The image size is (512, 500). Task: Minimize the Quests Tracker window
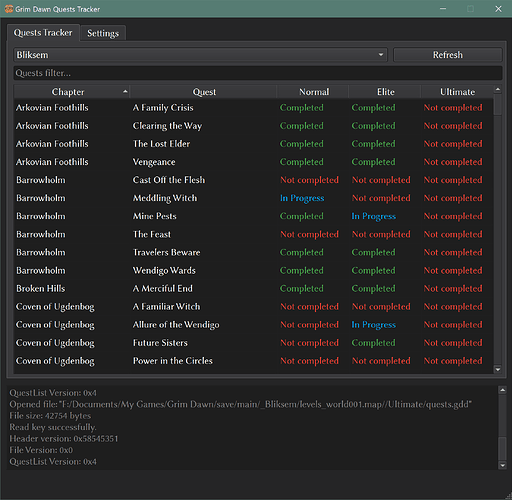pyautogui.click(x=443, y=9)
